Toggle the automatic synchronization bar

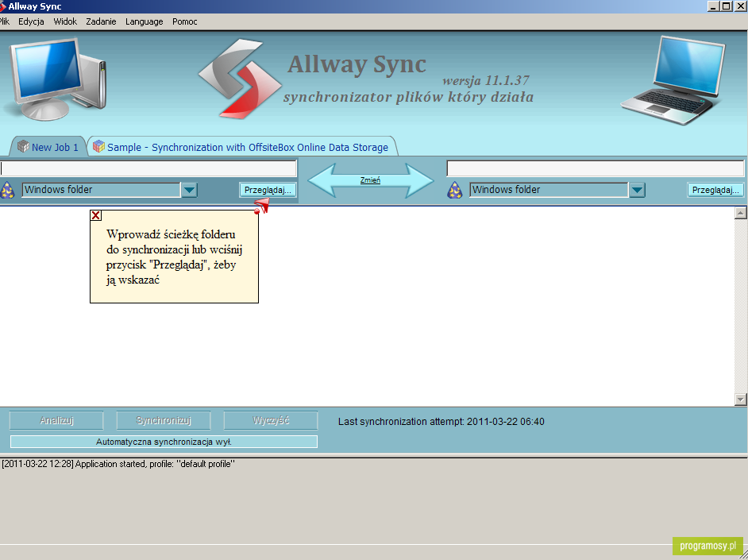(x=164, y=442)
